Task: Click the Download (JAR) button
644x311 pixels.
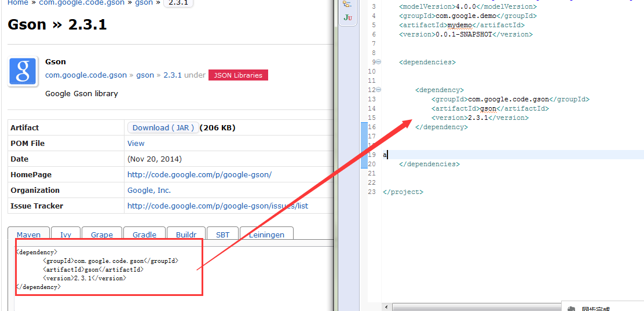Action: (x=163, y=128)
